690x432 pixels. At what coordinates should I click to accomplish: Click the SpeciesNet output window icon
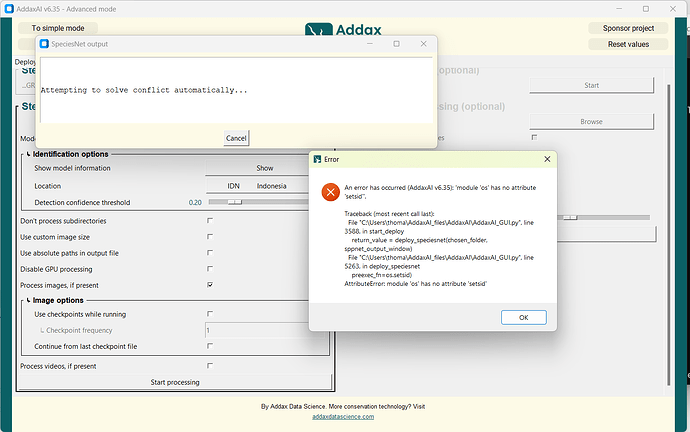44,44
